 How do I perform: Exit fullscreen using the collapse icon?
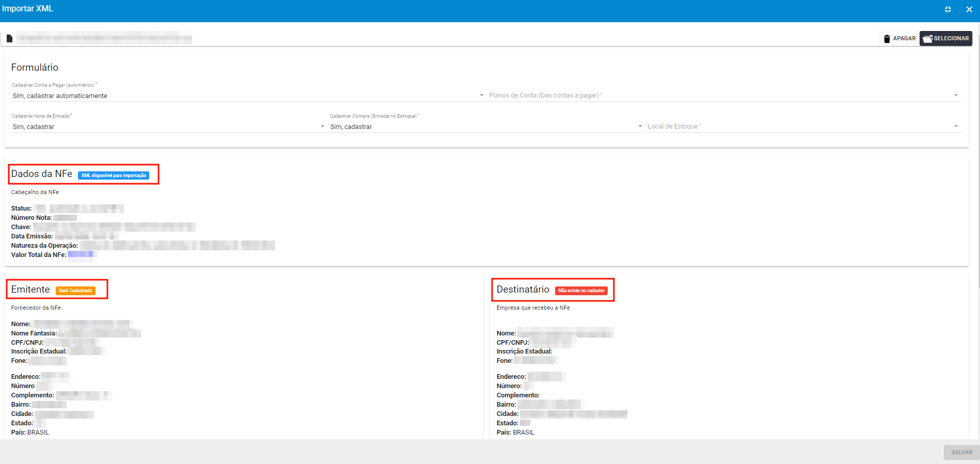tap(948, 9)
